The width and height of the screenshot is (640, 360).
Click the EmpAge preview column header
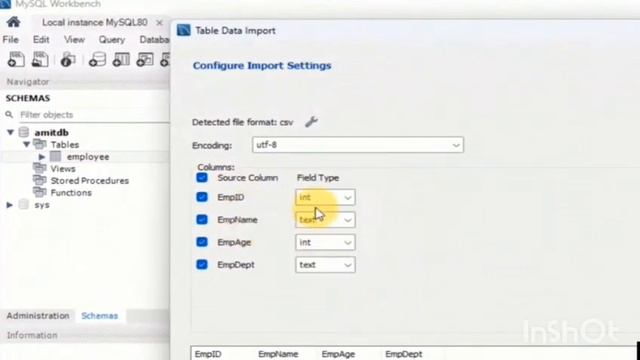coord(338,354)
